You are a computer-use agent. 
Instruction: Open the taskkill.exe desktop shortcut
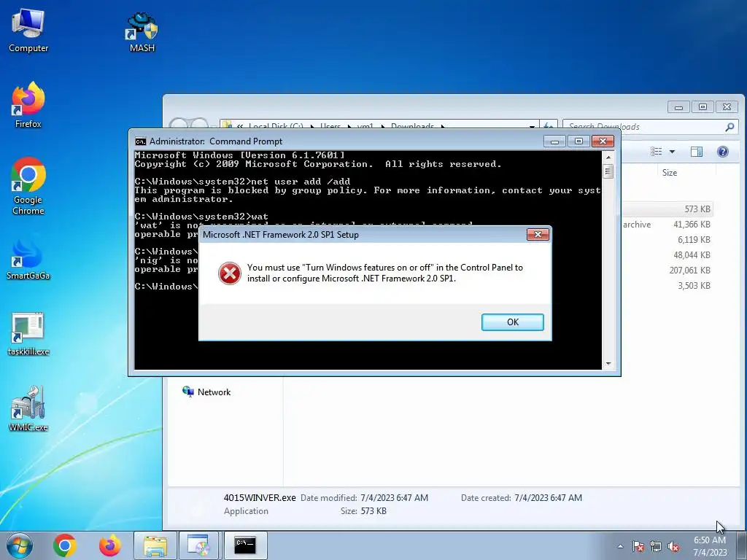(28, 334)
